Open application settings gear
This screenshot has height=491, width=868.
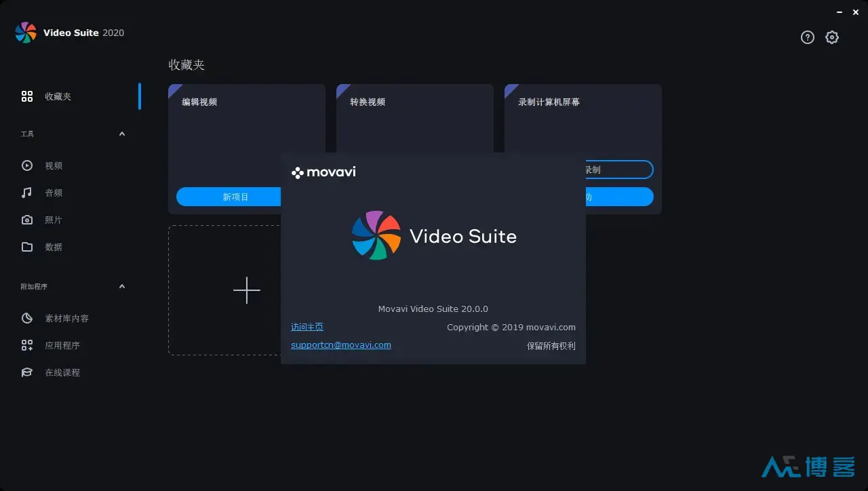[832, 37]
